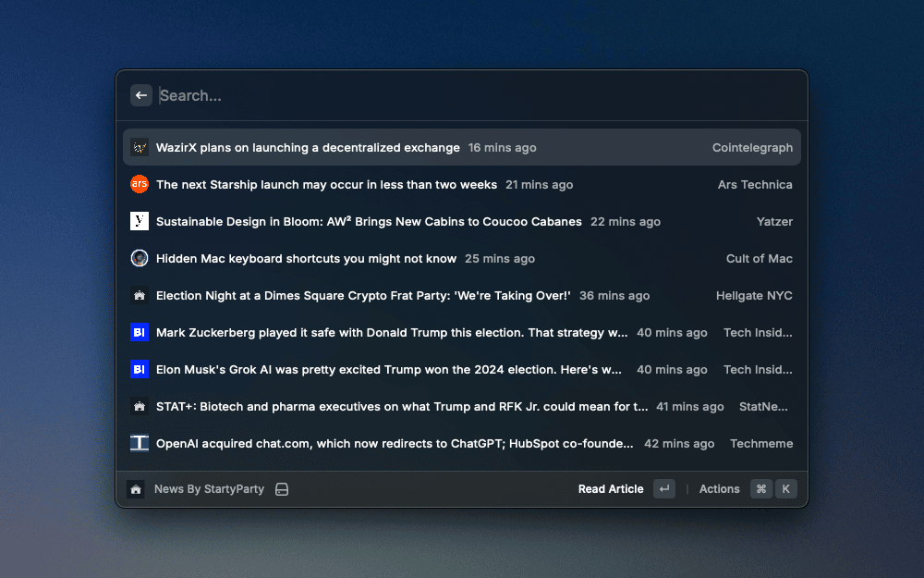Image resolution: width=924 pixels, height=578 pixels.
Task: Select the next Starship launch article
Action: point(462,185)
